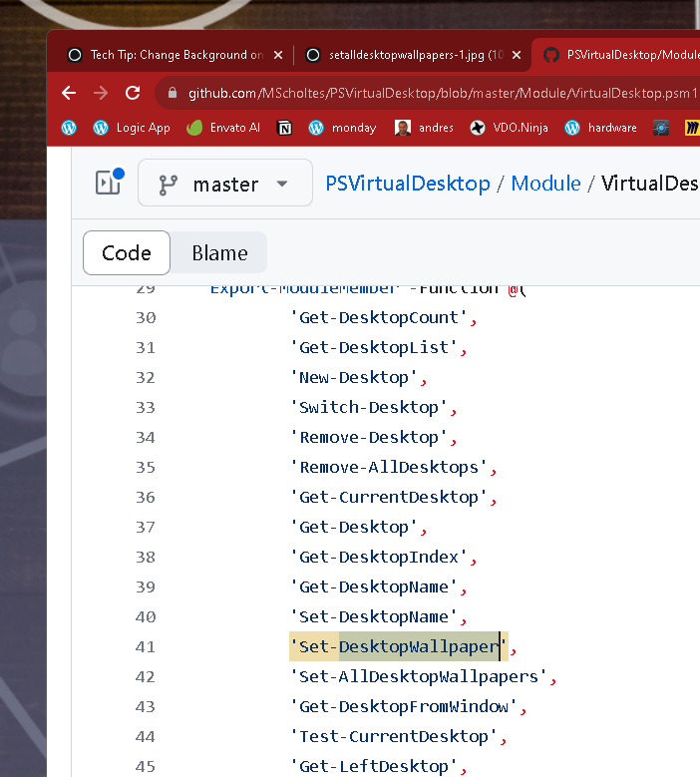Open the Envato AI bookmark

tap(223, 128)
